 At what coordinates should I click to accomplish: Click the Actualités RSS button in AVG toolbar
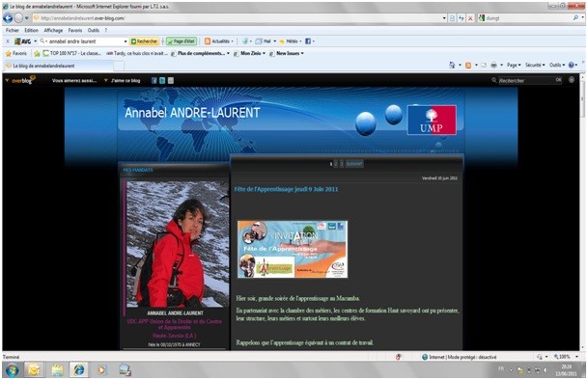[x=218, y=41]
